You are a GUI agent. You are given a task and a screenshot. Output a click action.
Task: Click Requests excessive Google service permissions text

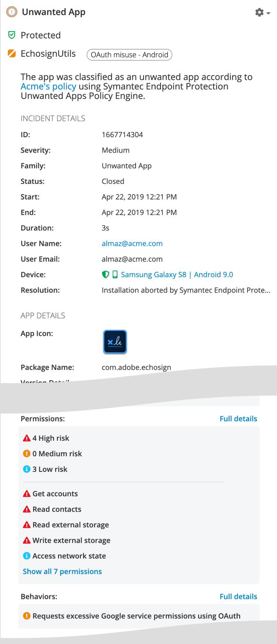coord(137,616)
